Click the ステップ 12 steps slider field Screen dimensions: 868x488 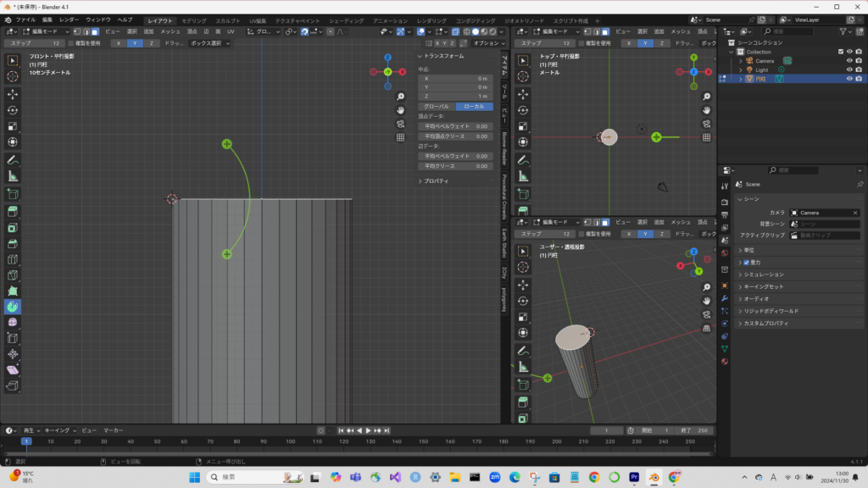coord(34,42)
